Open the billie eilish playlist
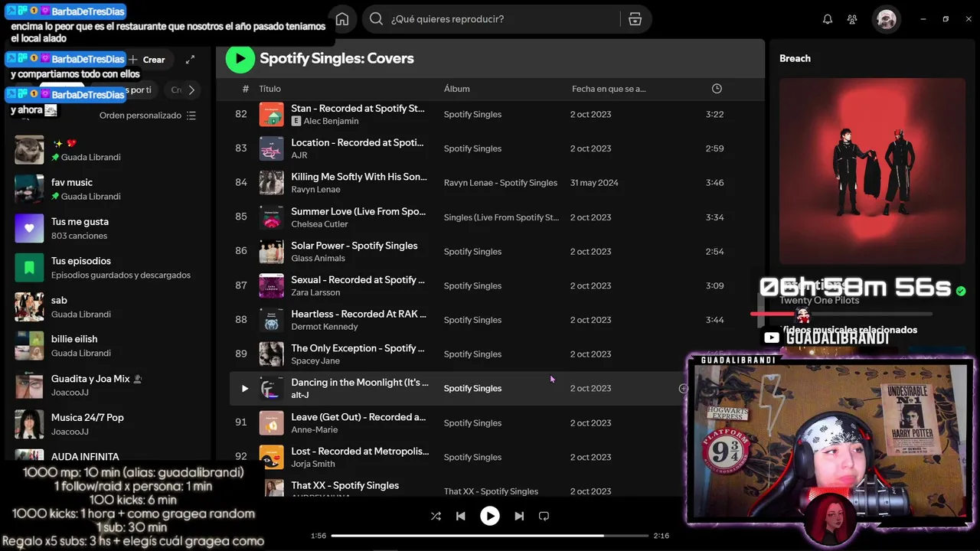Image resolution: width=980 pixels, height=551 pixels. pos(107,346)
